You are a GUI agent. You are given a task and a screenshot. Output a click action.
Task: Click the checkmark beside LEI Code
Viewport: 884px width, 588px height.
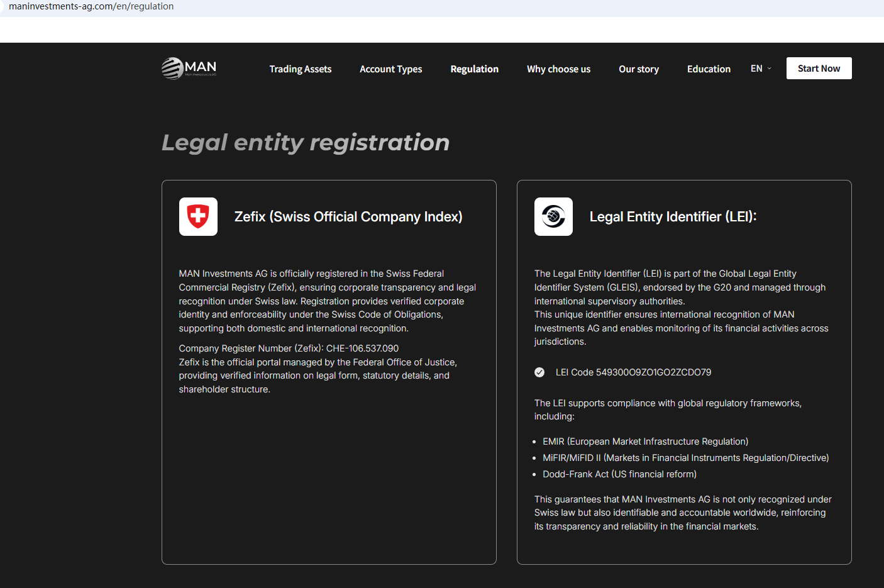click(x=539, y=372)
